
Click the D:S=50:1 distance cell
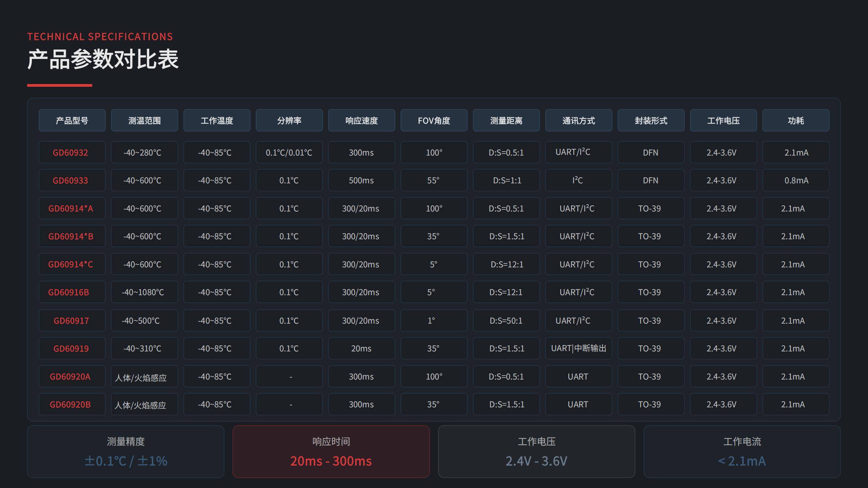tap(506, 321)
